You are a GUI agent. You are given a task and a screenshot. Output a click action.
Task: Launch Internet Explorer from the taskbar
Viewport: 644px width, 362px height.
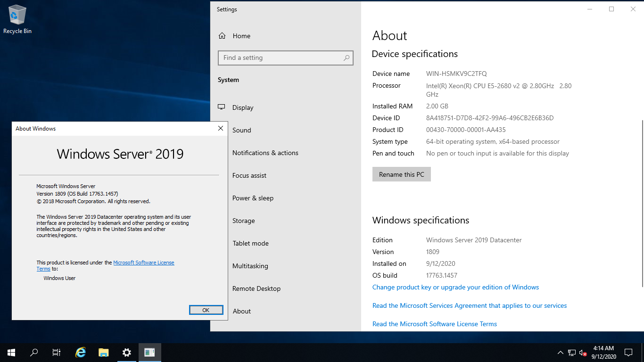click(x=81, y=352)
